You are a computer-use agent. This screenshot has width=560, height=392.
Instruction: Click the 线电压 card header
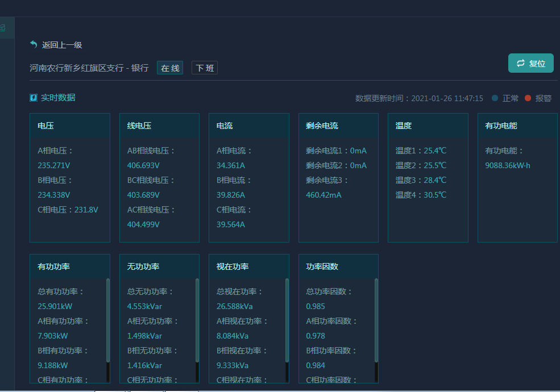click(159, 126)
